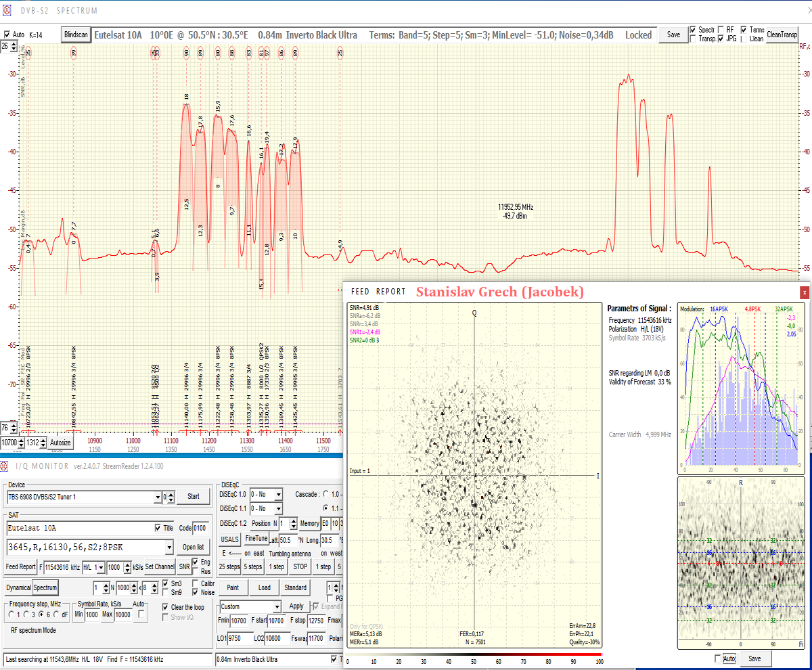
Task: Toggle the Noise checkbox
Action: [195, 592]
